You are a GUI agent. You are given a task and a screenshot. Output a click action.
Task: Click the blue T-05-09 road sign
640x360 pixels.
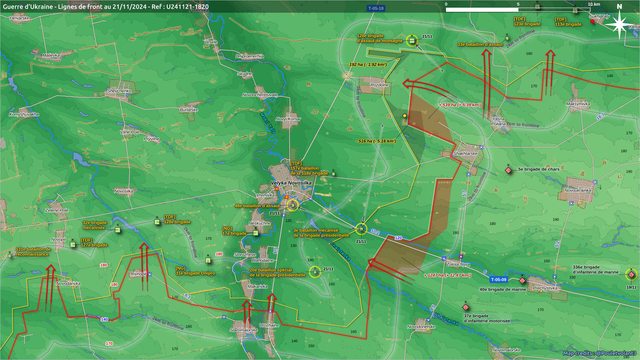pyautogui.click(x=498, y=280)
